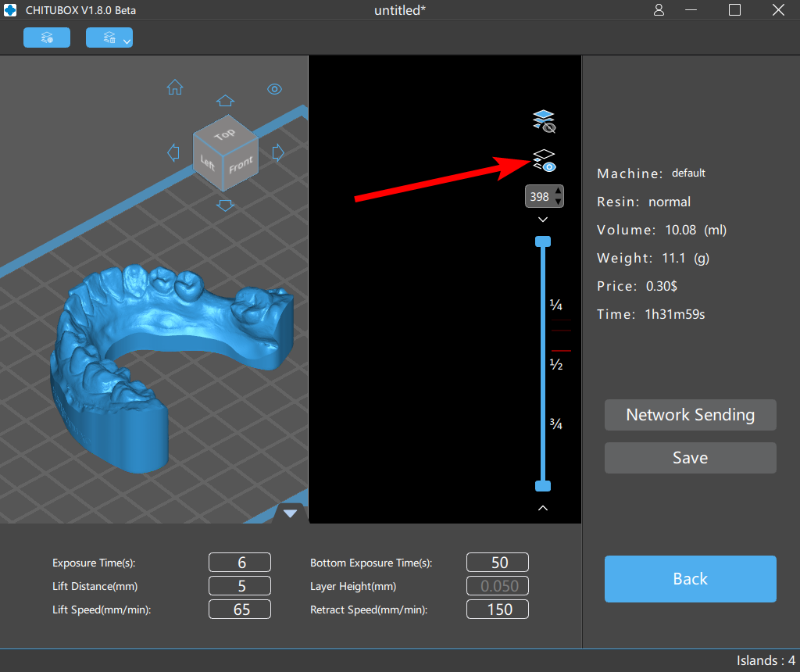The width and height of the screenshot is (800, 672).
Task: Show single layer using eye layer icon
Action: (545, 161)
